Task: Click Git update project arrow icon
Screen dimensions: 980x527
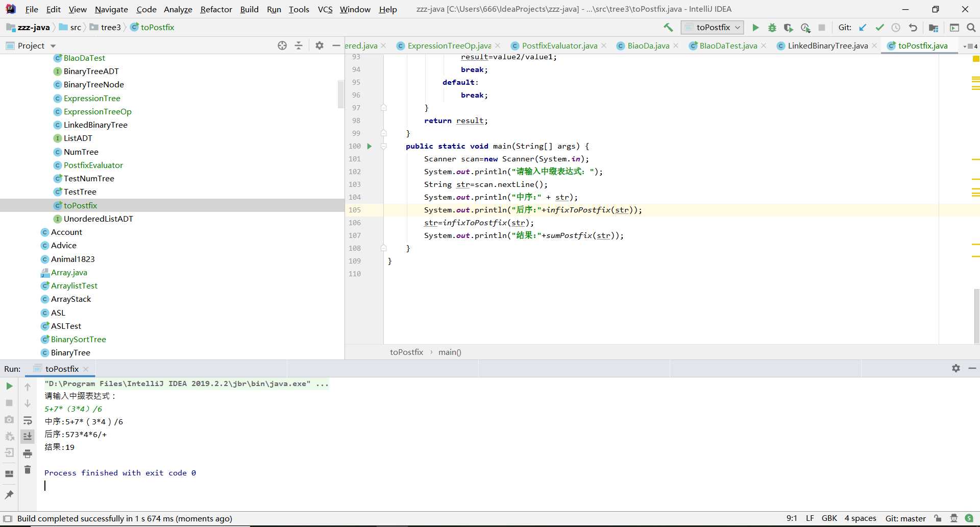Action: pos(863,28)
